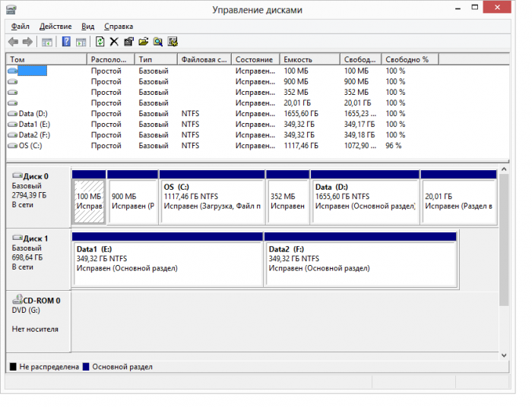Select the Data1 (E:) partition block on Disk 1

[x=167, y=263]
